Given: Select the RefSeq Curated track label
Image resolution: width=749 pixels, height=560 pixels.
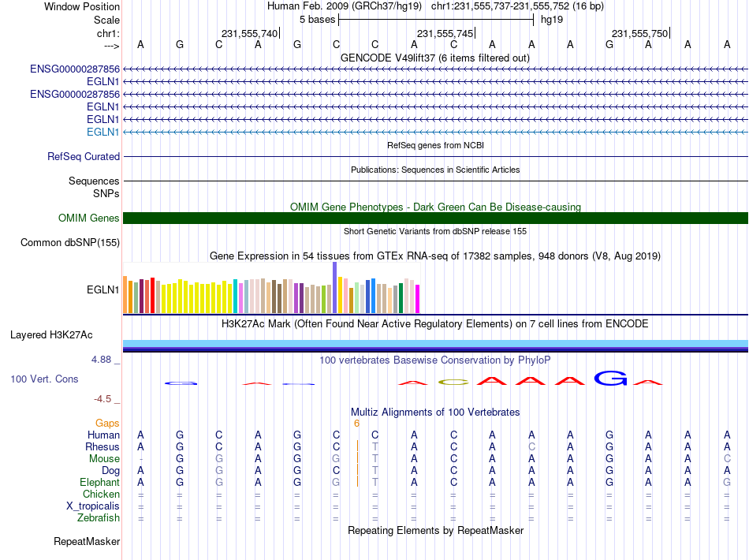Looking at the screenshot, I should (x=84, y=156).
